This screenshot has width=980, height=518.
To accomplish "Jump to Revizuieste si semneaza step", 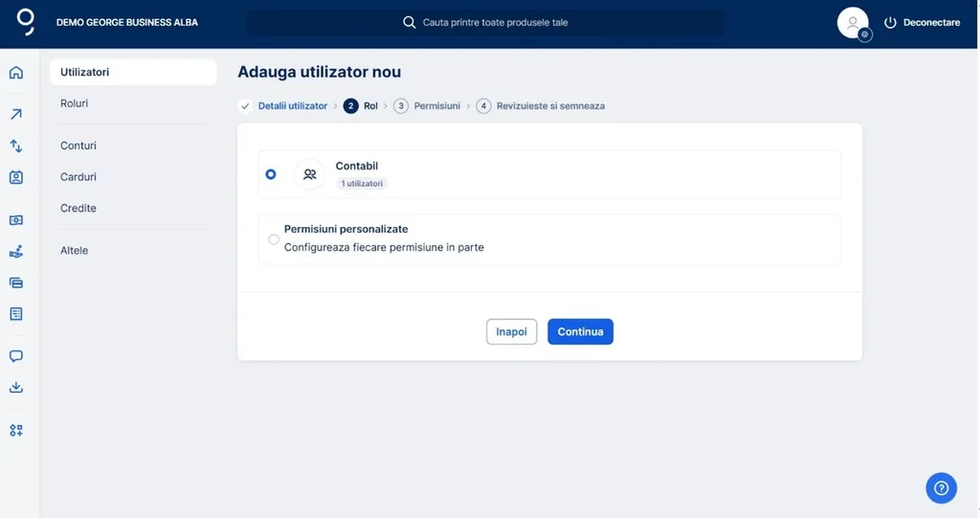I will (x=550, y=106).
